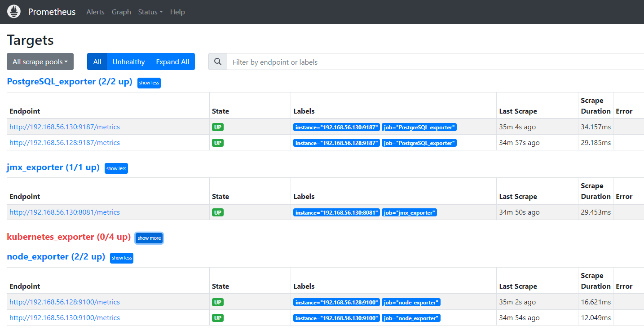Image resolution: width=644 pixels, height=330 pixels.
Task: Open endpoint http://192.168.56.130:9100/metrics
Action: [65, 318]
